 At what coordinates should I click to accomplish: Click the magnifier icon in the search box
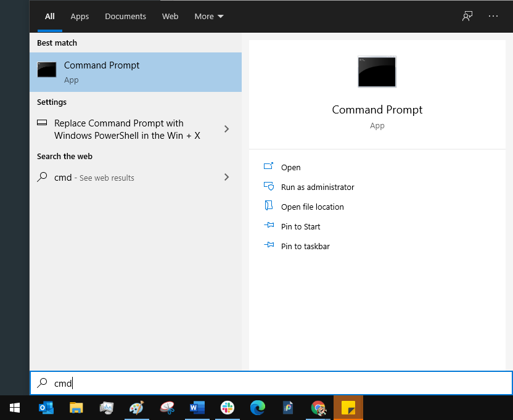pyautogui.click(x=43, y=383)
